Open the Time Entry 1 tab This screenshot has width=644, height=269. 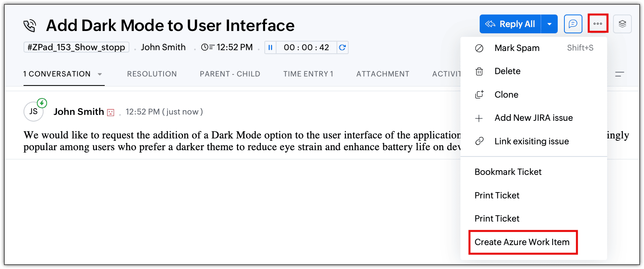(308, 74)
